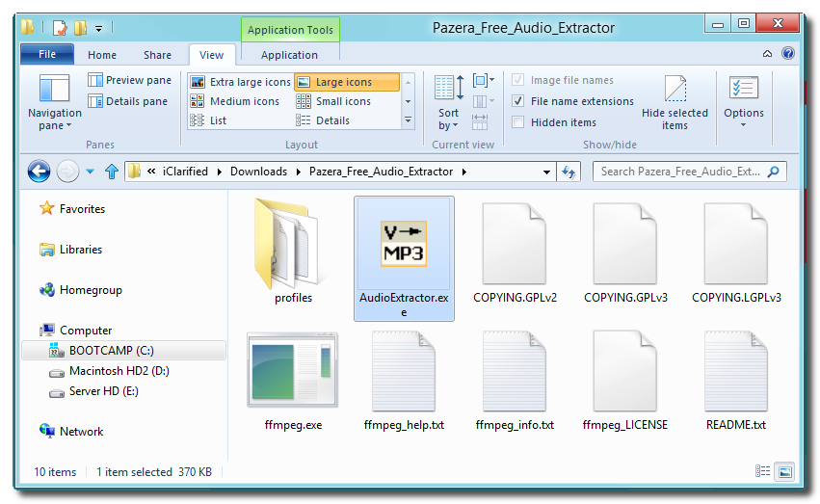The image size is (820, 504).
Task: Click Hide selected items button
Action: (675, 102)
